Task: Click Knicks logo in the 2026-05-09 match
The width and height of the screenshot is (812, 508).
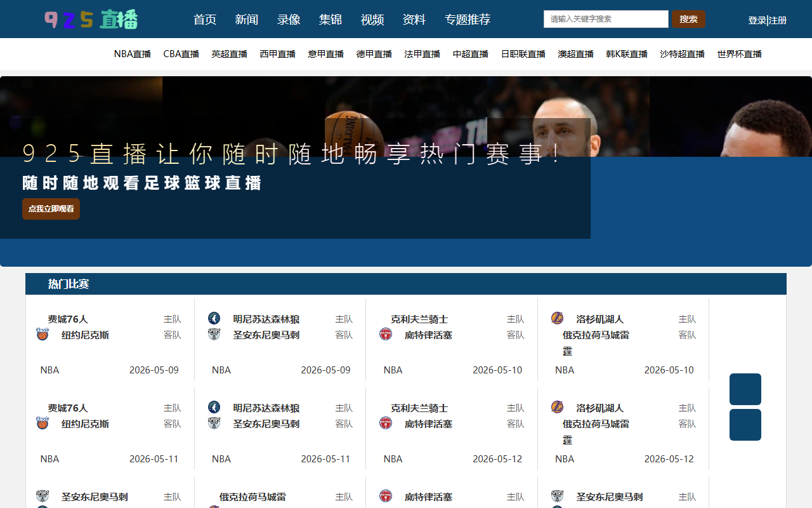Action: click(43, 334)
